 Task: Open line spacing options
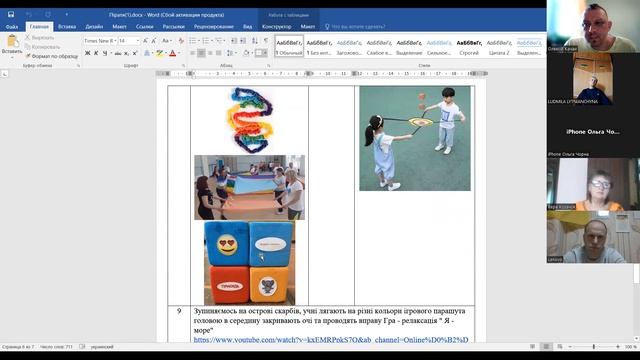[230, 53]
